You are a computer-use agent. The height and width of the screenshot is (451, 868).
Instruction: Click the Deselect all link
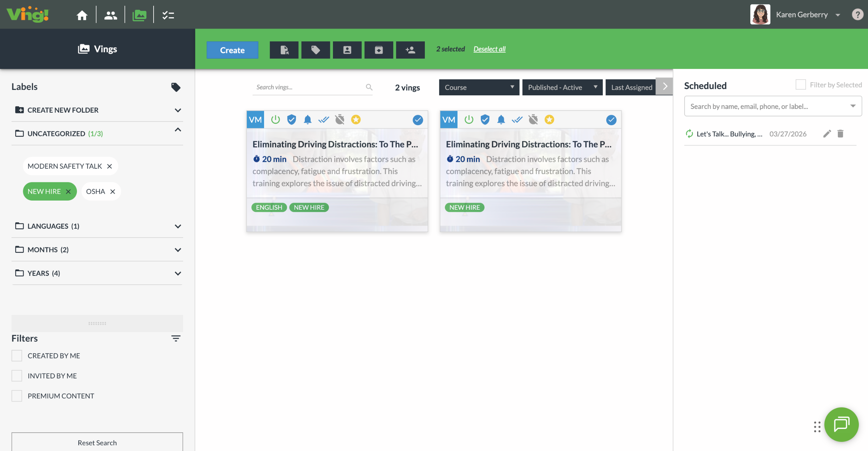tap(489, 49)
